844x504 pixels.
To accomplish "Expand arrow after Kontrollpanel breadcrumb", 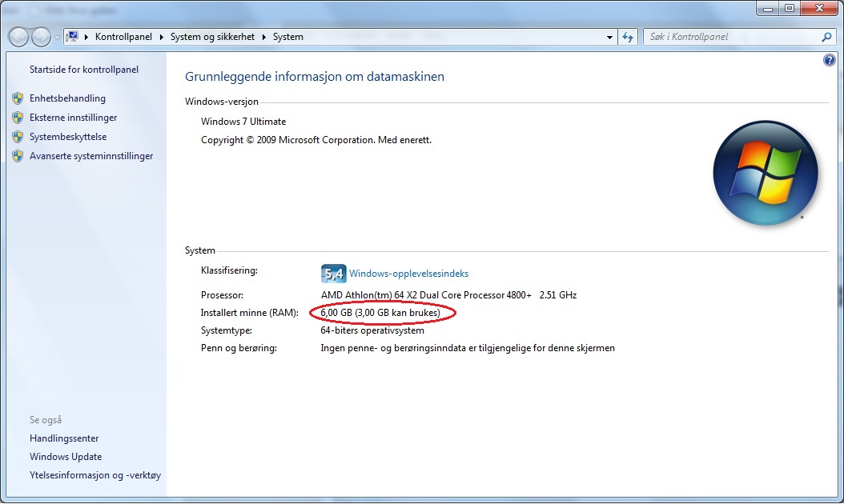I will [162, 37].
